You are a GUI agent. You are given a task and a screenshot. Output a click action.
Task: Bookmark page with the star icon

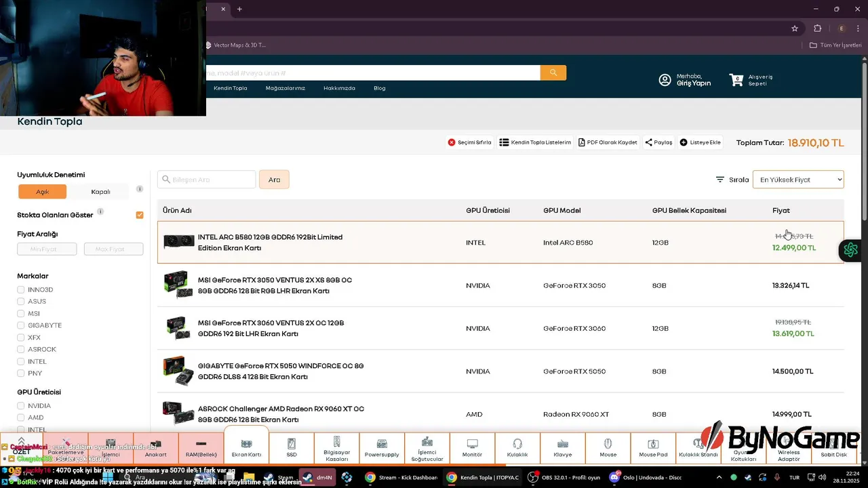795,28
